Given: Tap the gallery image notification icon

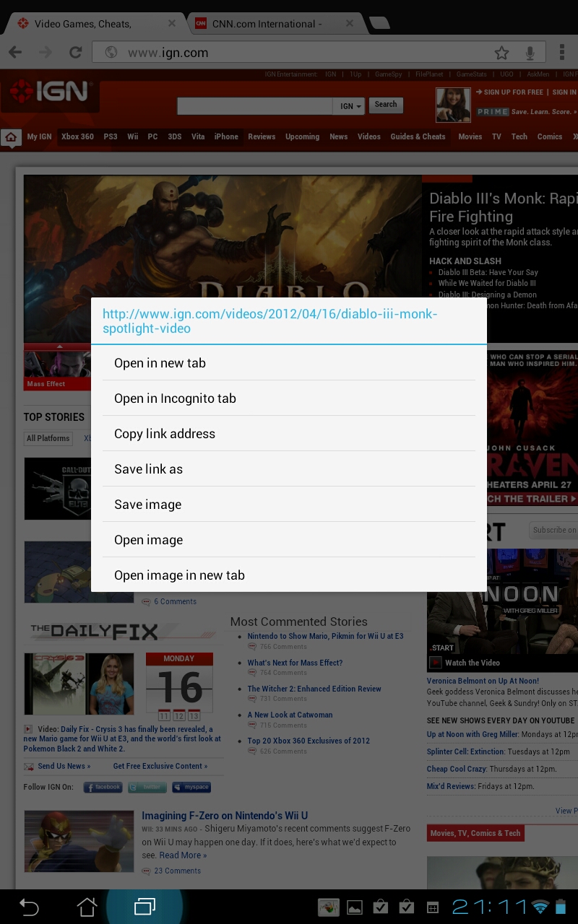Looking at the screenshot, I should pos(354,907).
